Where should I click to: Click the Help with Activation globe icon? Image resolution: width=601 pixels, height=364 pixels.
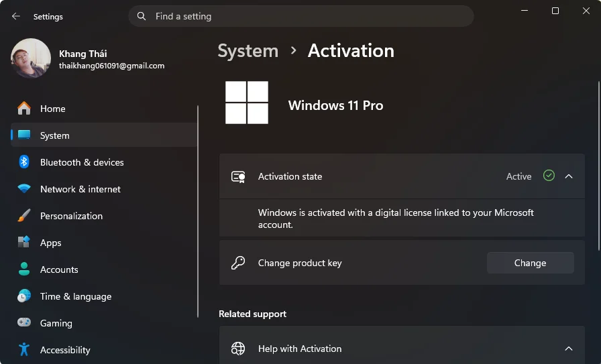coord(238,349)
